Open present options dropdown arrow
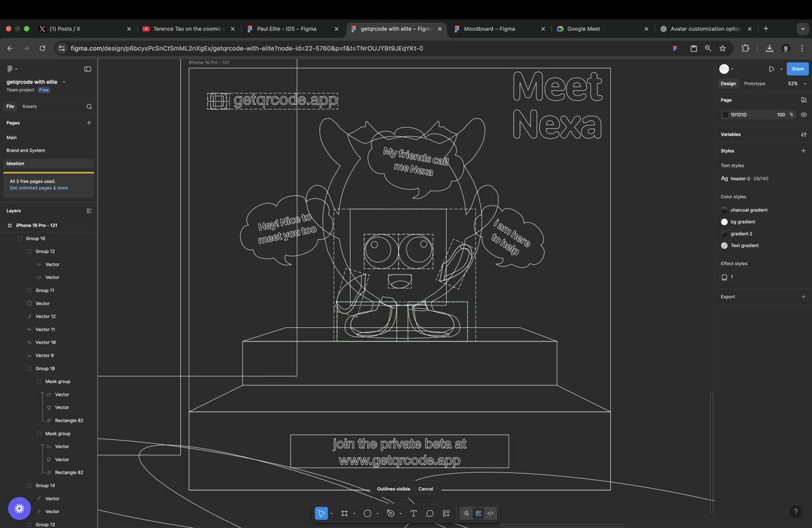This screenshot has height=528, width=812. [x=782, y=69]
